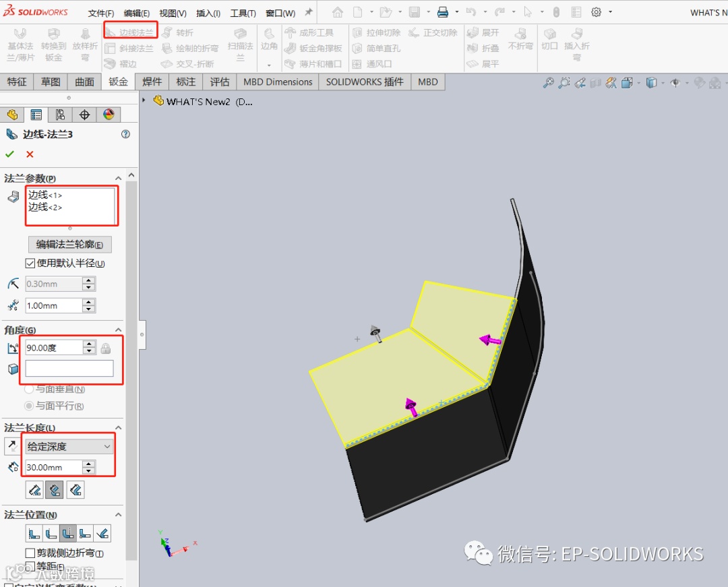Click the Jog (转折) tool
Screen dimensions: 728x587
(x=178, y=32)
